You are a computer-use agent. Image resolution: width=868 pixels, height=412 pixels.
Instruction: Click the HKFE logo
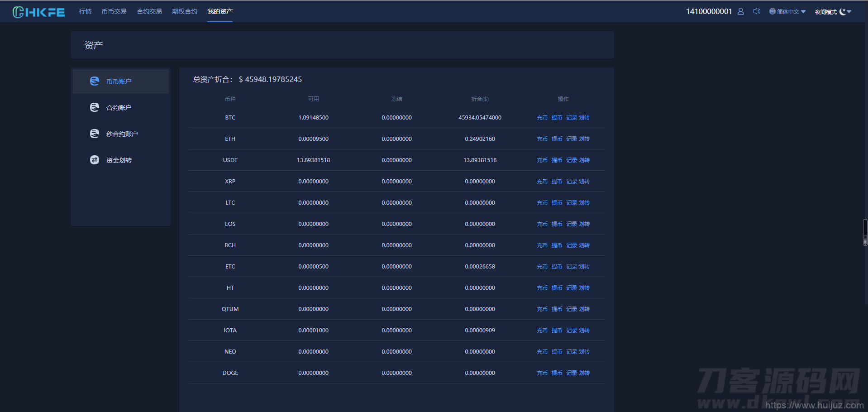click(x=38, y=12)
